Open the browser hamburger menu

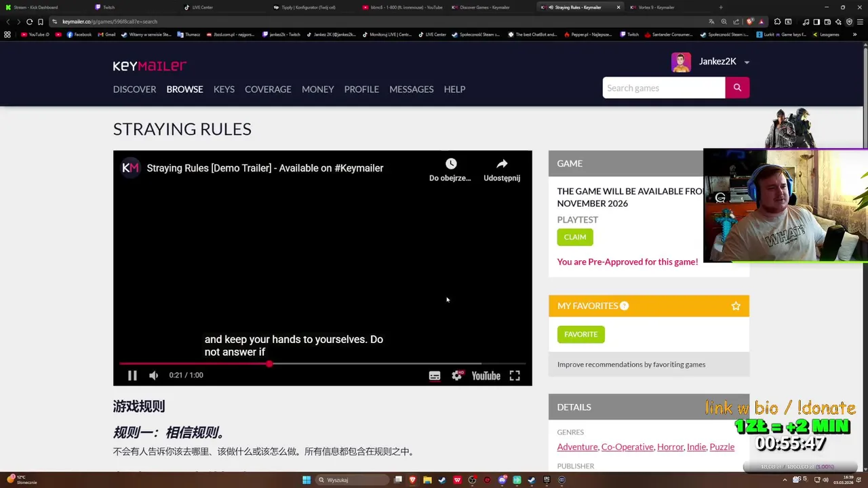pyautogui.click(x=859, y=22)
